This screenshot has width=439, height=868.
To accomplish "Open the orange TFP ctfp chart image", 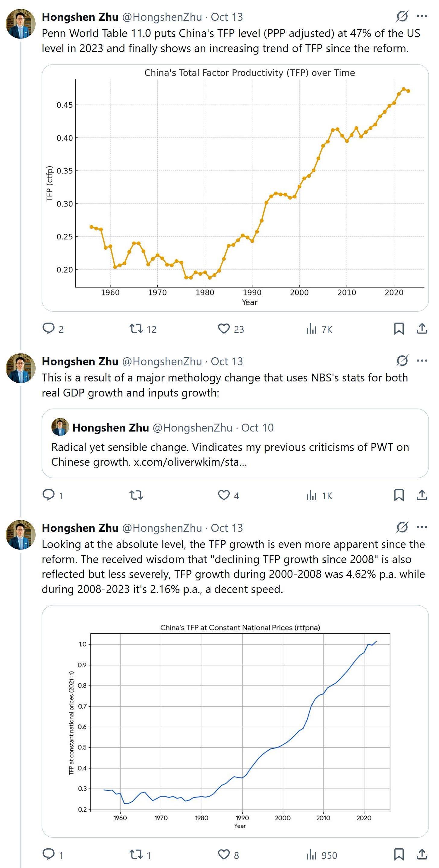I will coord(235,188).
